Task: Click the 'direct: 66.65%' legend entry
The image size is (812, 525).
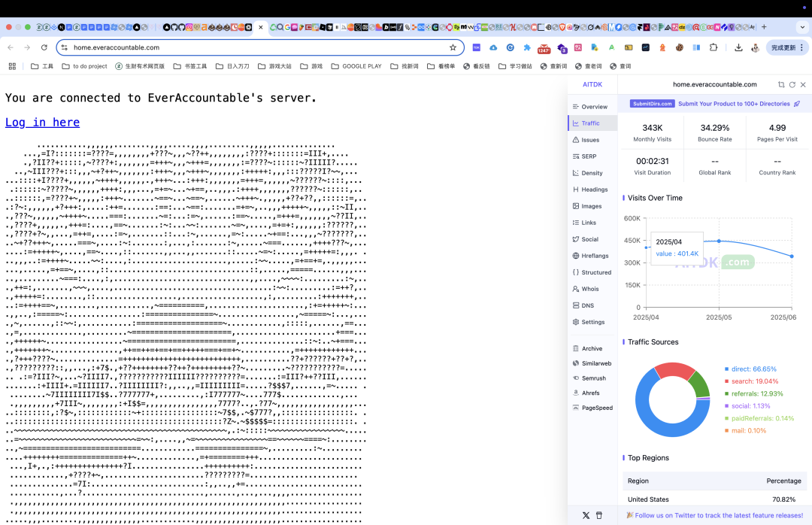Action: tap(750, 369)
